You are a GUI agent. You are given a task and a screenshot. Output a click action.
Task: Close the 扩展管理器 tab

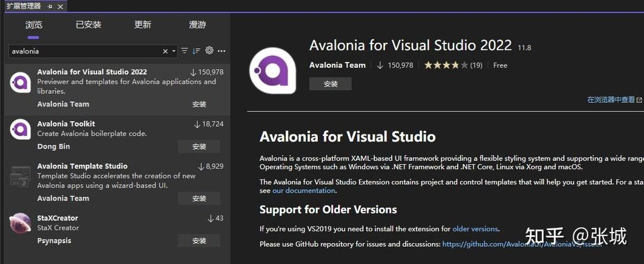pos(60,6)
